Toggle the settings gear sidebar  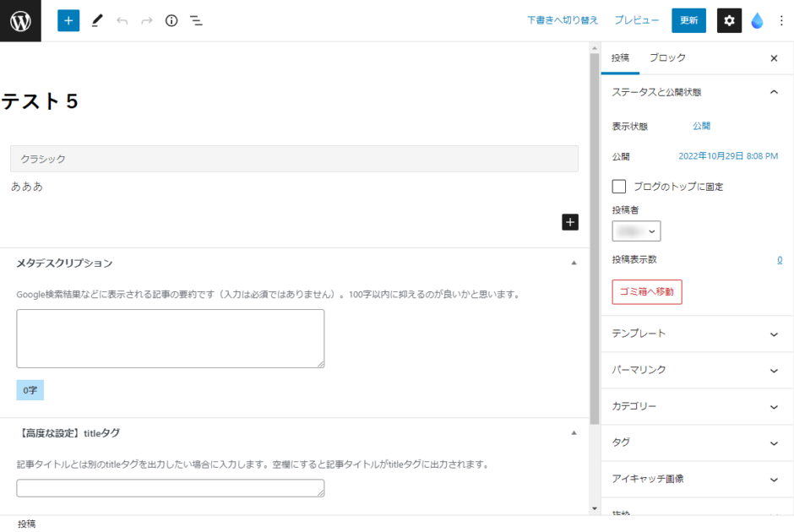tap(729, 20)
